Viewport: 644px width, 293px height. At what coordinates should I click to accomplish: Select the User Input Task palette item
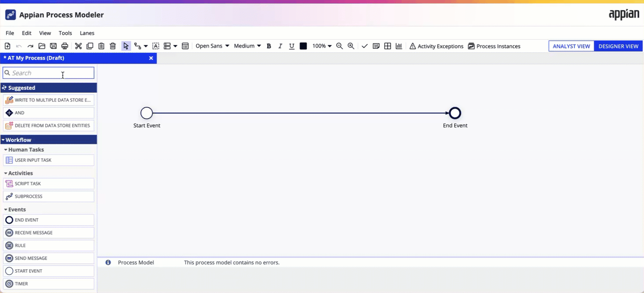click(48, 160)
